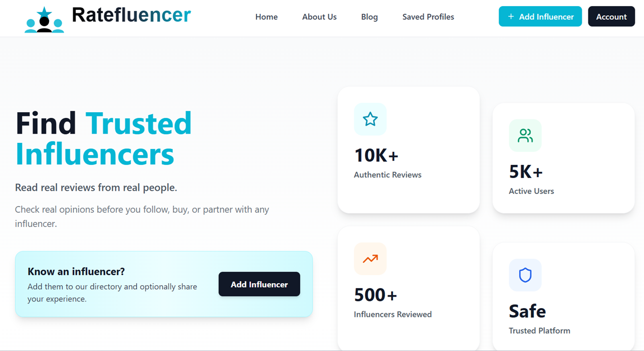This screenshot has height=351, width=644.
Task: Click the Ratefluencer logo icon
Action: [44, 16]
